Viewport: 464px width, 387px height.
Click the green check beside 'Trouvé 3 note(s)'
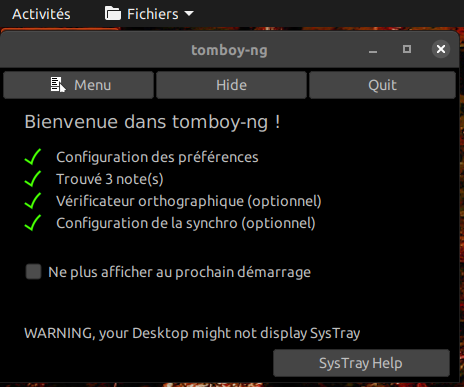click(33, 179)
